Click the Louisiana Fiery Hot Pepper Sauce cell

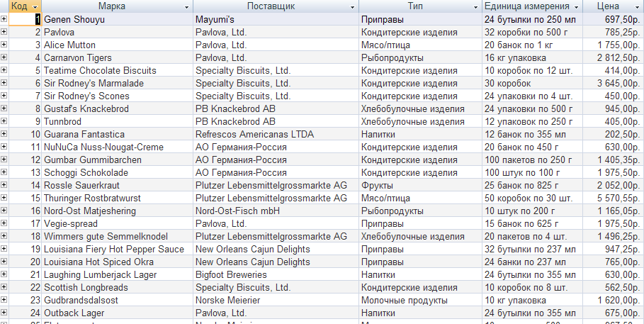[x=118, y=249]
